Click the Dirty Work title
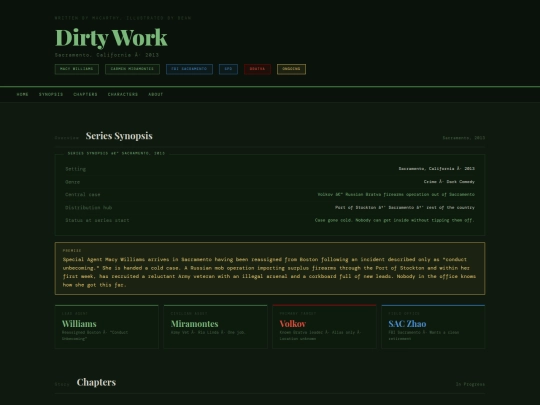The width and height of the screenshot is (540, 405). click(x=111, y=38)
